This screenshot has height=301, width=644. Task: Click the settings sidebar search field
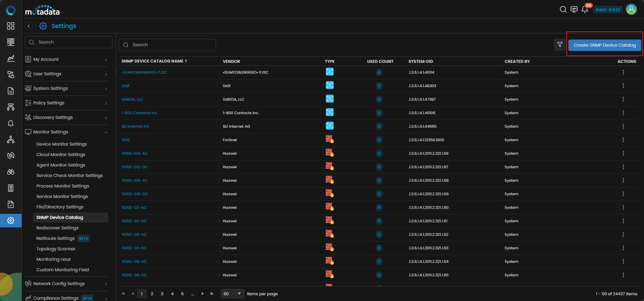[69, 42]
